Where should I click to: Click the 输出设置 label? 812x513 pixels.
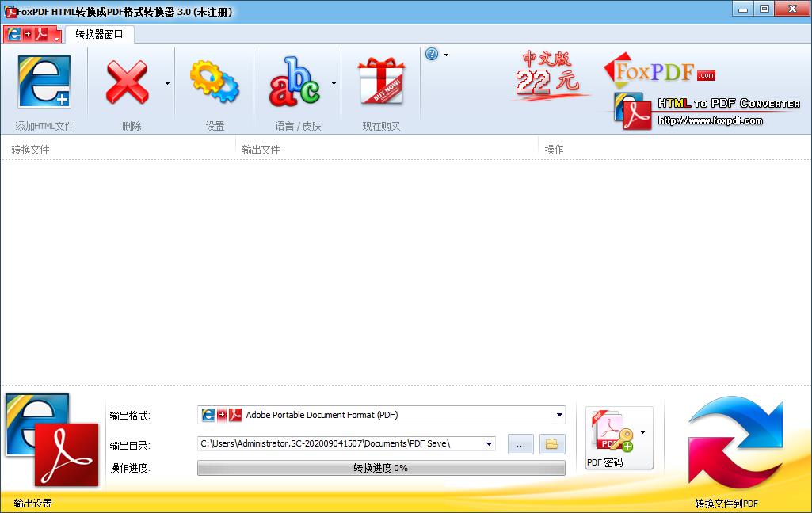pos(32,503)
